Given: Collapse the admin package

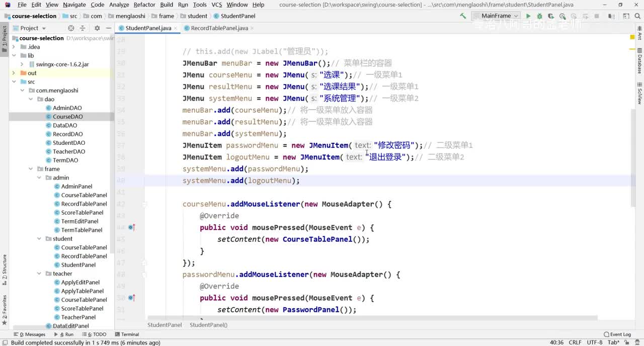Looking at the screenshot, I should 39,178.
